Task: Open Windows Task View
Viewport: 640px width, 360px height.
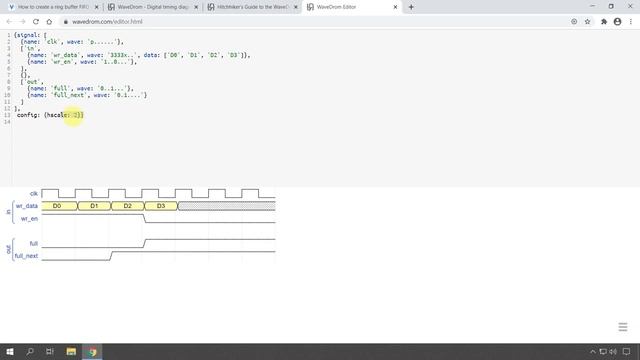Action: tap(50, 351)
